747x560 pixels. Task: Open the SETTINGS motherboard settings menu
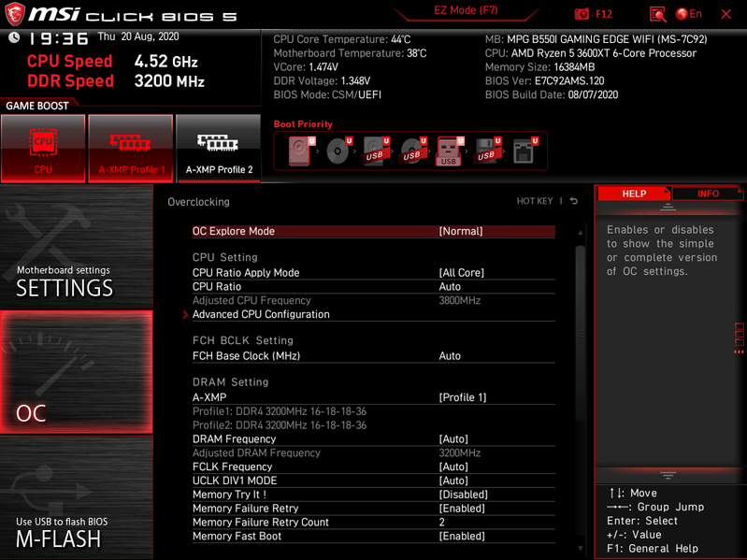point(77,247)
